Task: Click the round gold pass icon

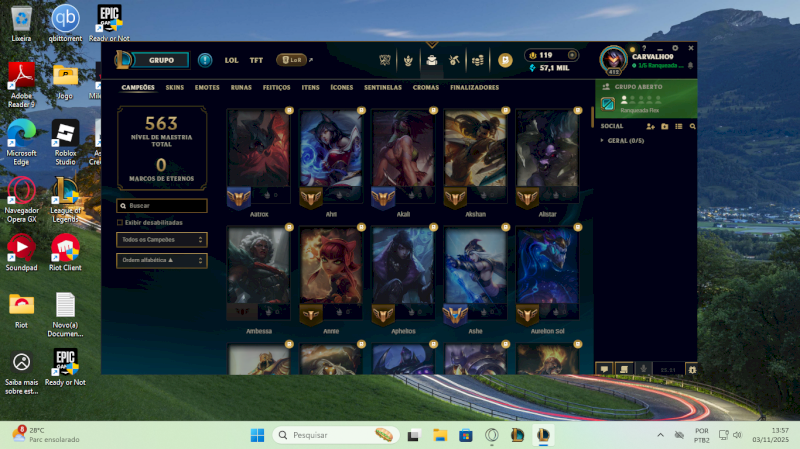Action: click(505, 60)
